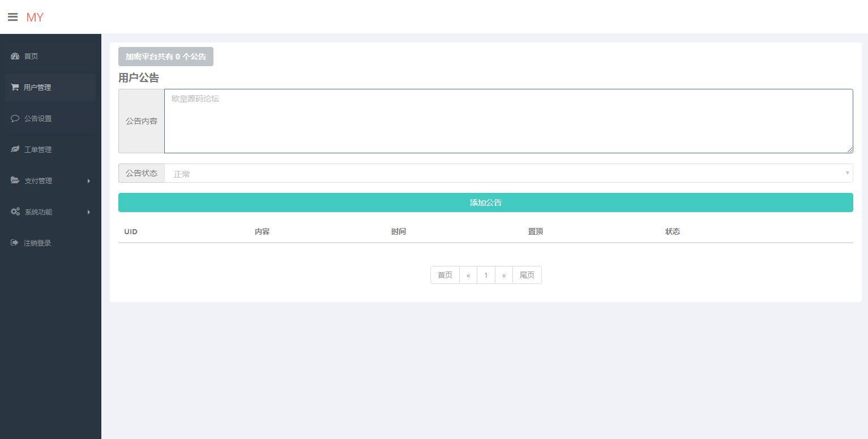Click 首页 in the pagination controls
Screen dimensions: 868x439
(445, 275)
